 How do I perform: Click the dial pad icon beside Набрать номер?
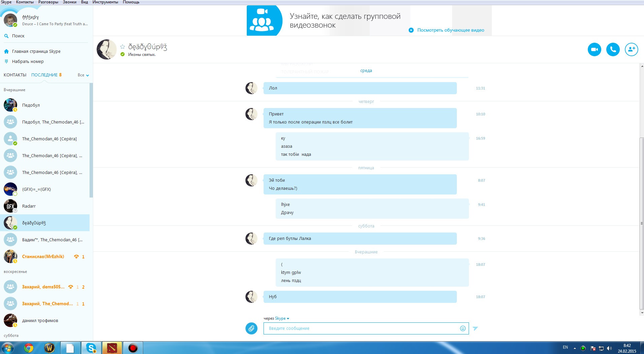[x=6, y=61]
